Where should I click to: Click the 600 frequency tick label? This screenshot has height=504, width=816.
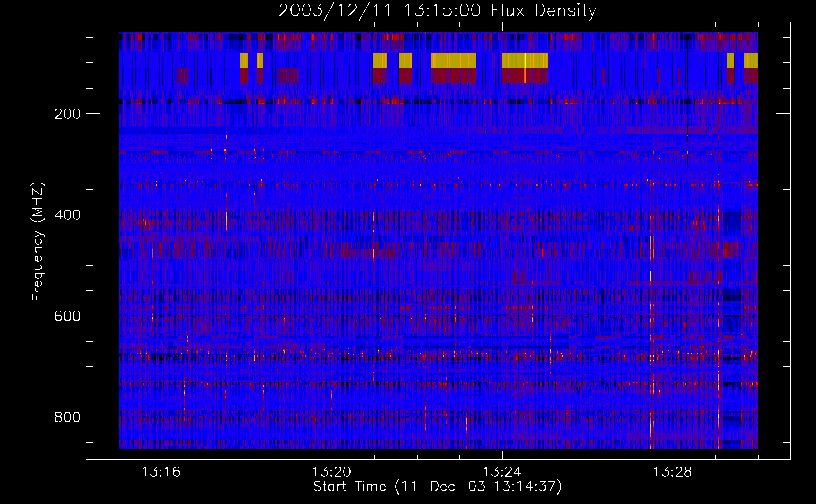[68, 316]
